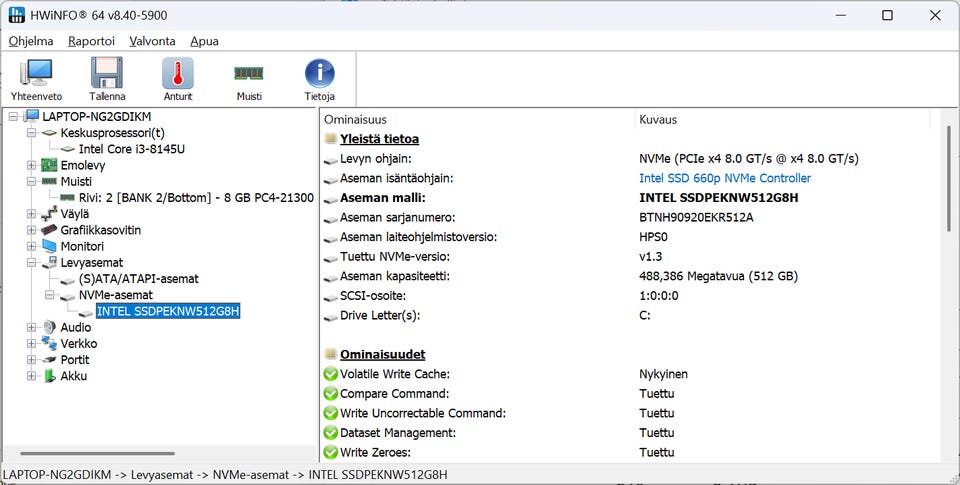
Task: Expand the Grafiikkasovitin tree node
Action: click(x=31, y=230)
